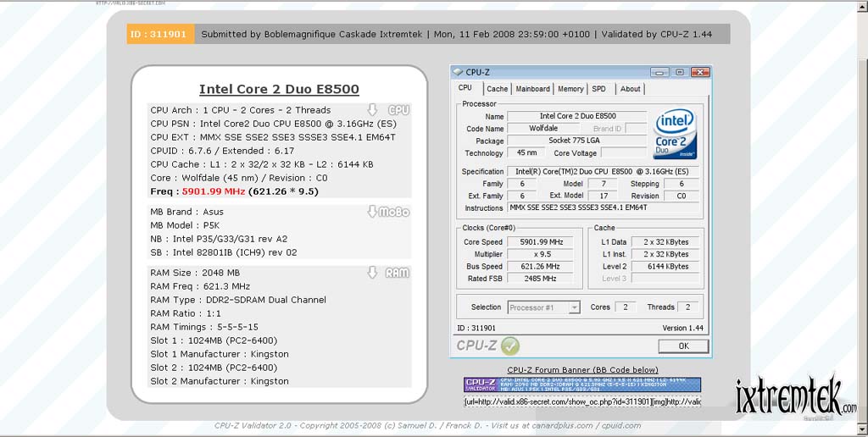
Task: Switch to the Mainboard tab
Action: 532,89
